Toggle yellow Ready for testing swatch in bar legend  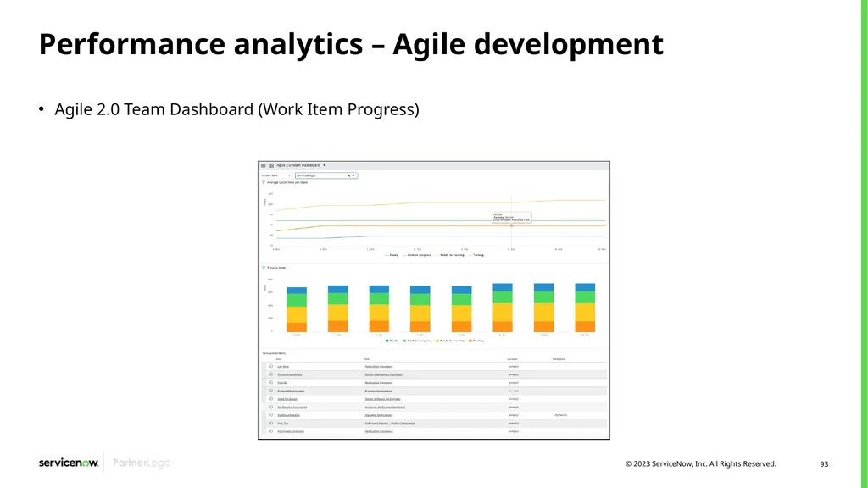tap(437, 341)
